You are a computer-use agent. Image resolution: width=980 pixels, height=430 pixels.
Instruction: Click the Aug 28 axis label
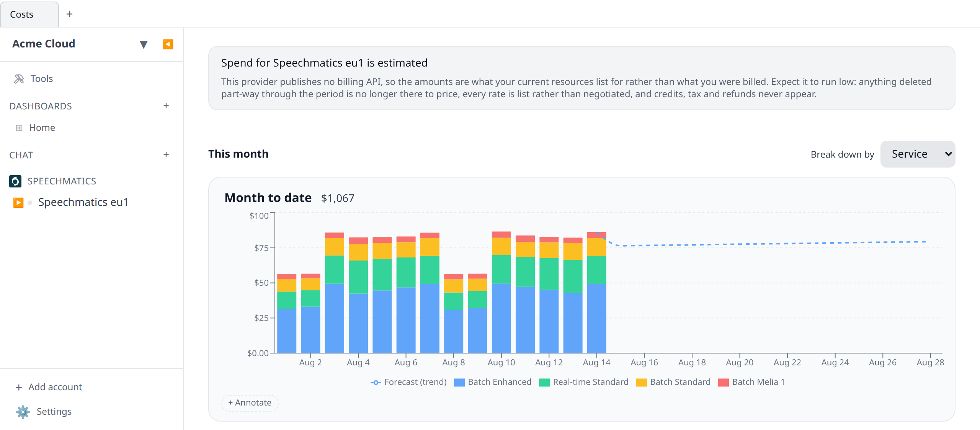coord(930,362)
